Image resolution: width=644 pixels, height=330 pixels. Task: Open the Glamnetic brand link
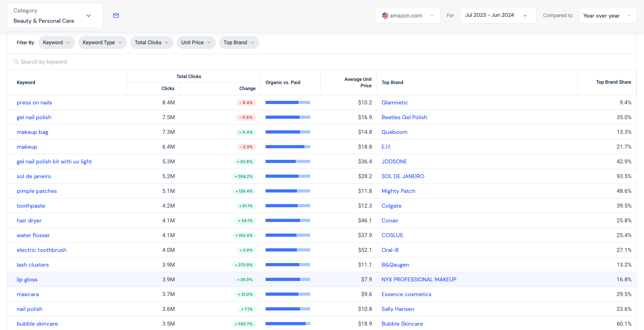[395, 102]
